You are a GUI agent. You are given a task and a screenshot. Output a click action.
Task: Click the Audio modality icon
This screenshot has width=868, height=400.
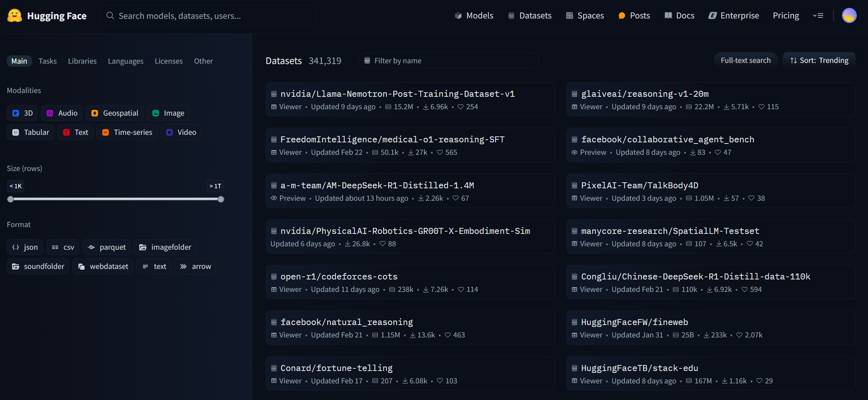point(50,113)
